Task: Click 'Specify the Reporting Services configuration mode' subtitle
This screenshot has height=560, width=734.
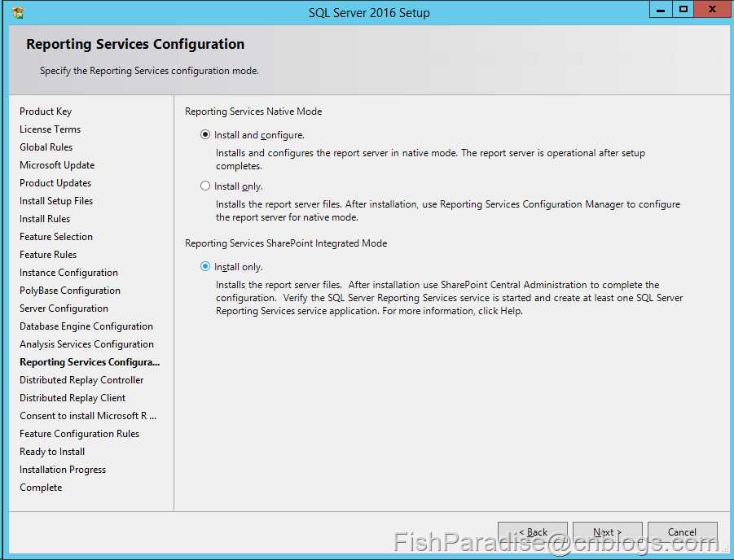Action: tap(149, 71)
